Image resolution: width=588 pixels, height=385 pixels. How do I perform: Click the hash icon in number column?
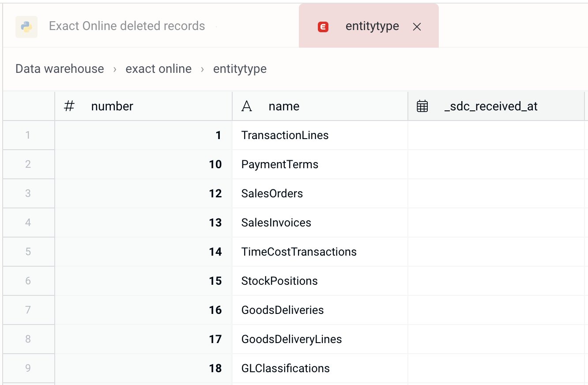tap(69, 106)
